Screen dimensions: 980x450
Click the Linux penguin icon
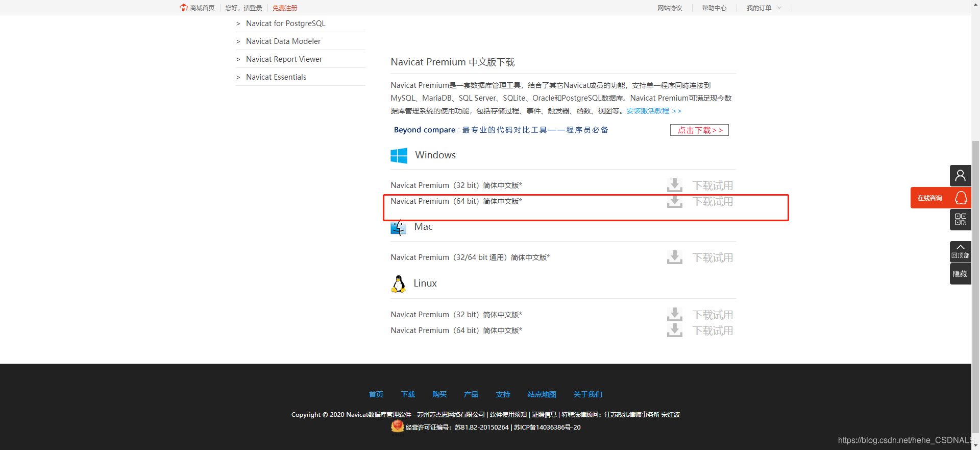[x=398, y=284]
